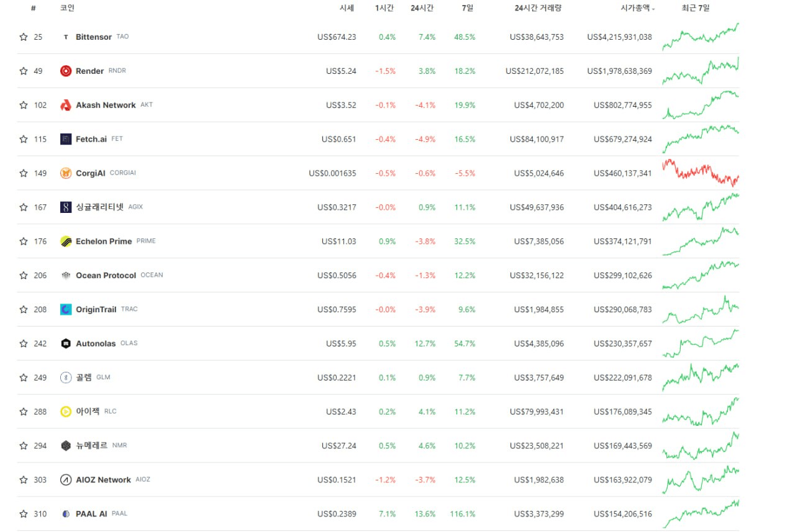
Task: Toggle favorite star for Akash Network
Action: (x=24, y=106)
